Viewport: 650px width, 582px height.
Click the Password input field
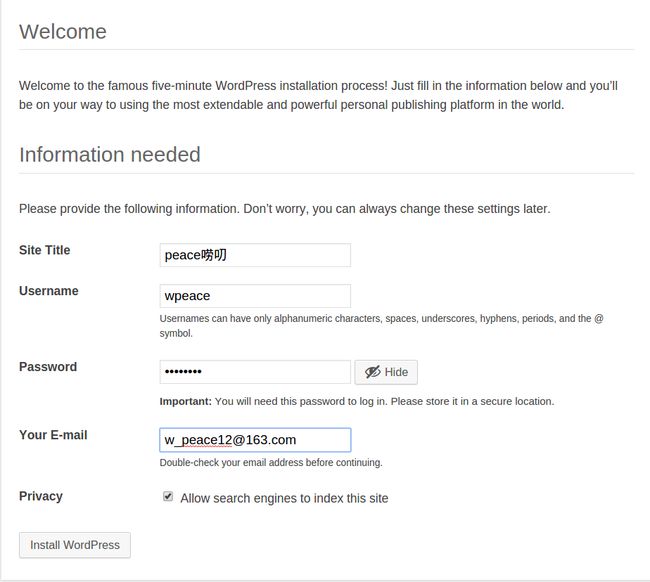pyautogui.click(x=255, y=372)
